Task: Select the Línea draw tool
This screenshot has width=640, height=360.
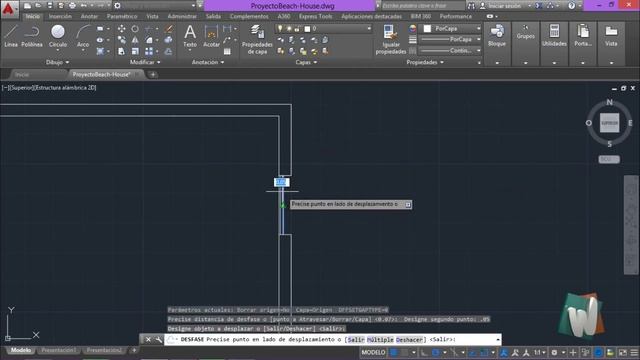Action: pos(11,36)
